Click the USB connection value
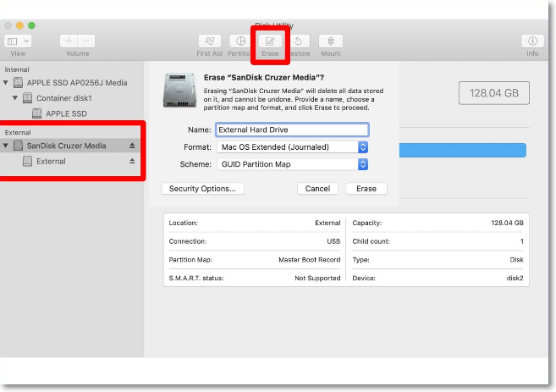 coord(333,241)
